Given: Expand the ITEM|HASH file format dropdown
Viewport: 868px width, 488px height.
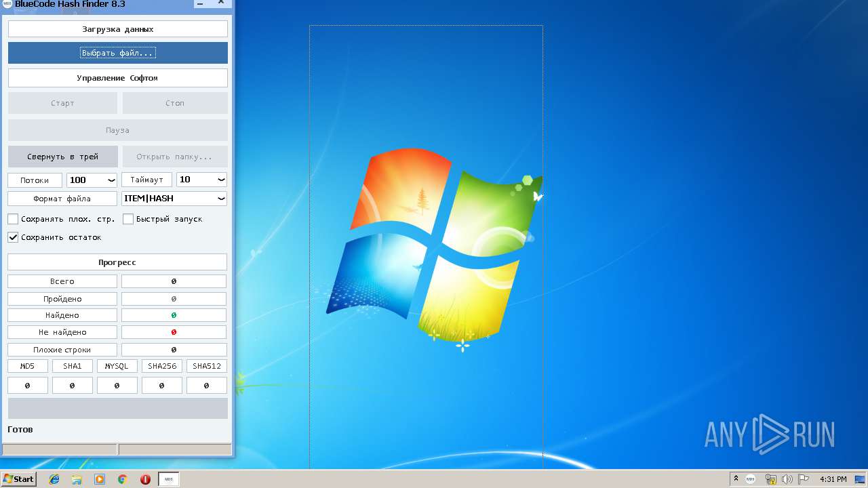Looking at the screenshot, I should pyautogui.click(x=174, y=199).
